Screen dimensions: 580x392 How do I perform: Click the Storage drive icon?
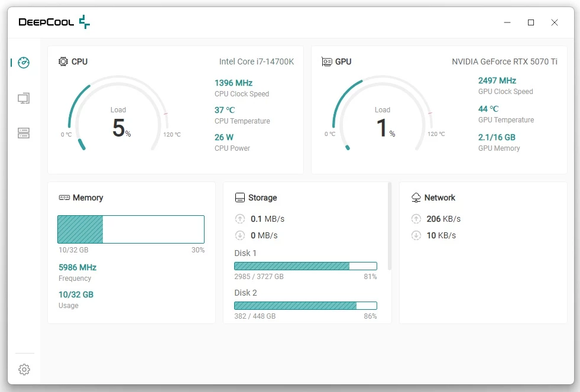pos(240,198)
